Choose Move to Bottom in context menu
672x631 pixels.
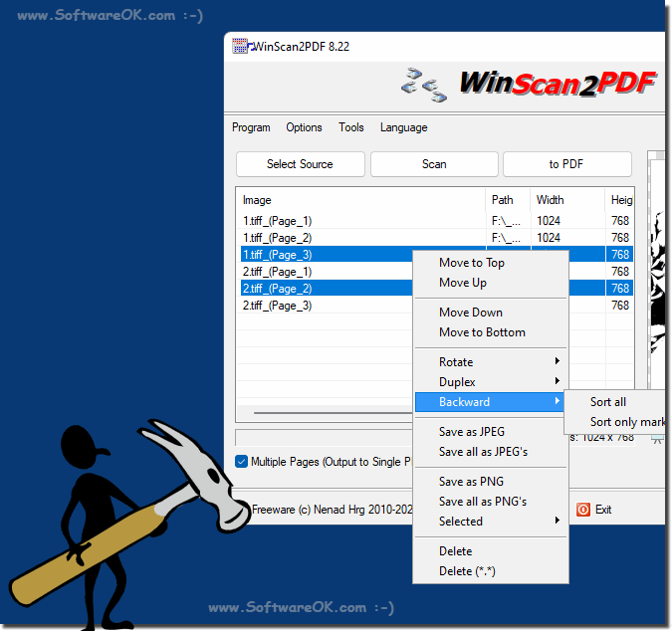click(491, 332)
